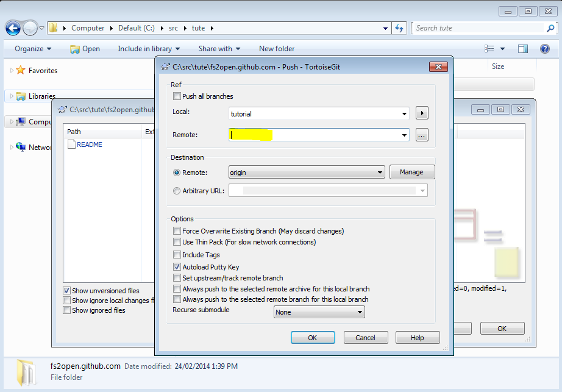Select the README file icon in list

coord(71,144)
